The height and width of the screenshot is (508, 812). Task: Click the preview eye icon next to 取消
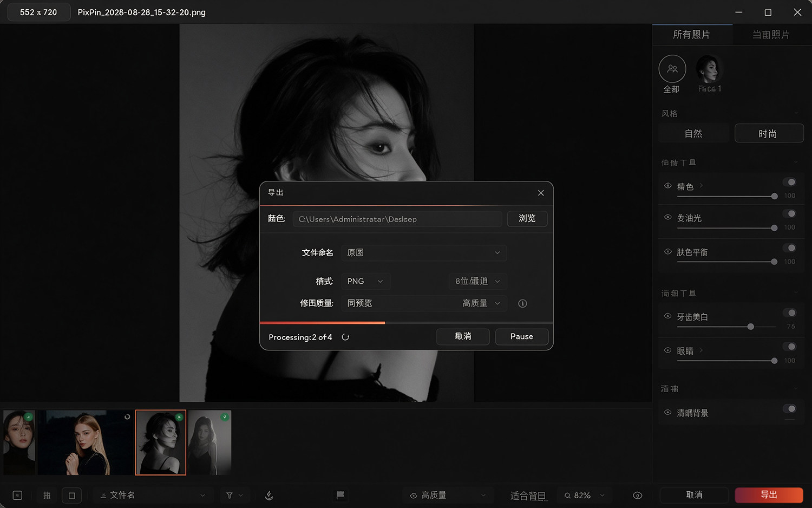point(638,496)
